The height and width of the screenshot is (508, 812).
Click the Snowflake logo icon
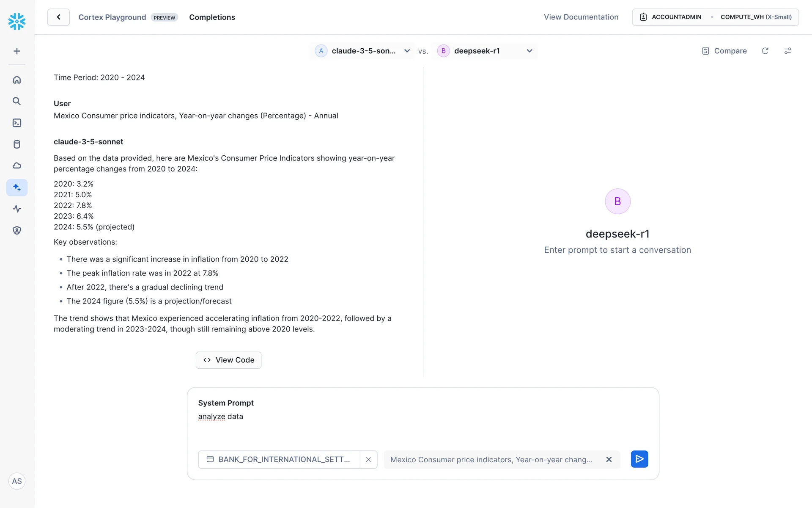click(17, 21)
